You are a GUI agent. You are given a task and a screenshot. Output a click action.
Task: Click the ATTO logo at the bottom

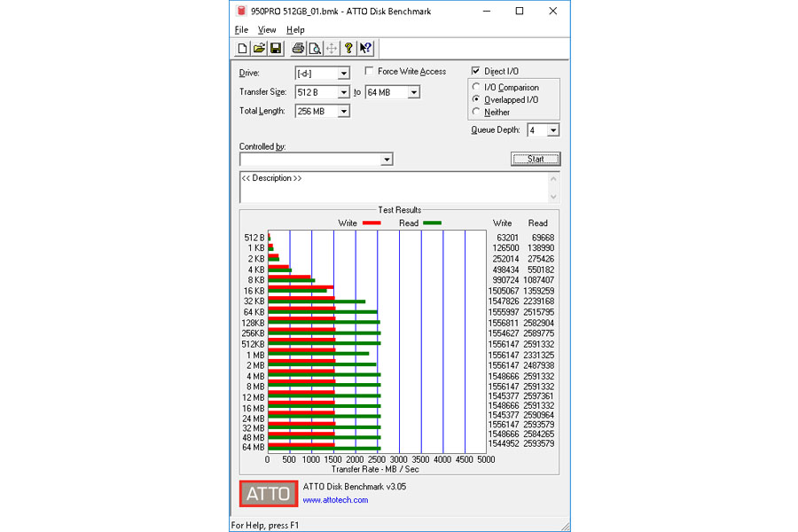pos(268,494)
